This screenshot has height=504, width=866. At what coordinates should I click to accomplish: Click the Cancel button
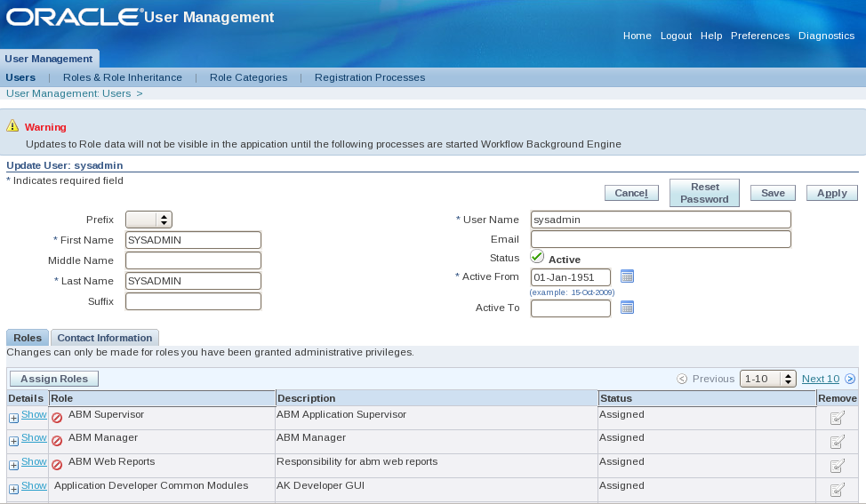point(631,193)
